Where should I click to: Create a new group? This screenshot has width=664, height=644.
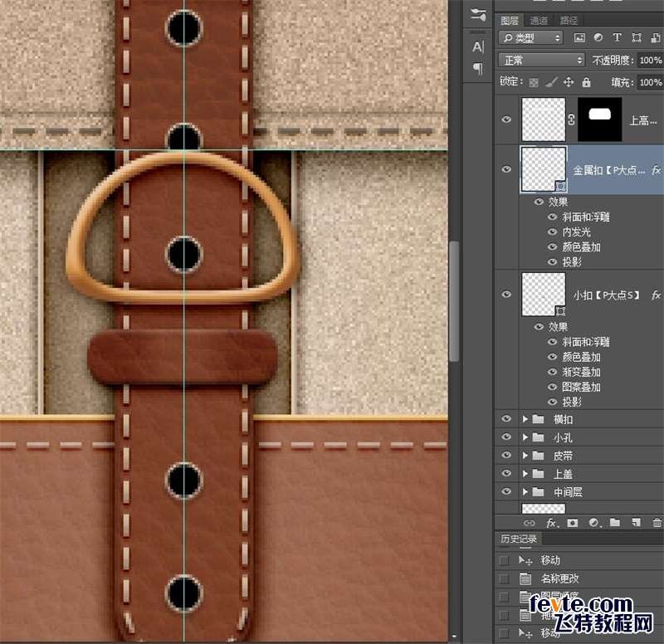[x=615, y=523]
